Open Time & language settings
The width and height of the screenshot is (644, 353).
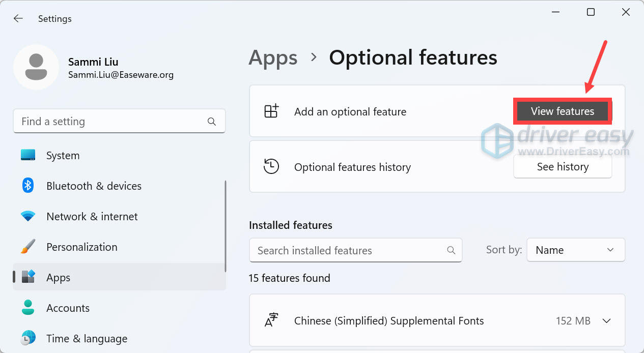[x=87, y=339]
